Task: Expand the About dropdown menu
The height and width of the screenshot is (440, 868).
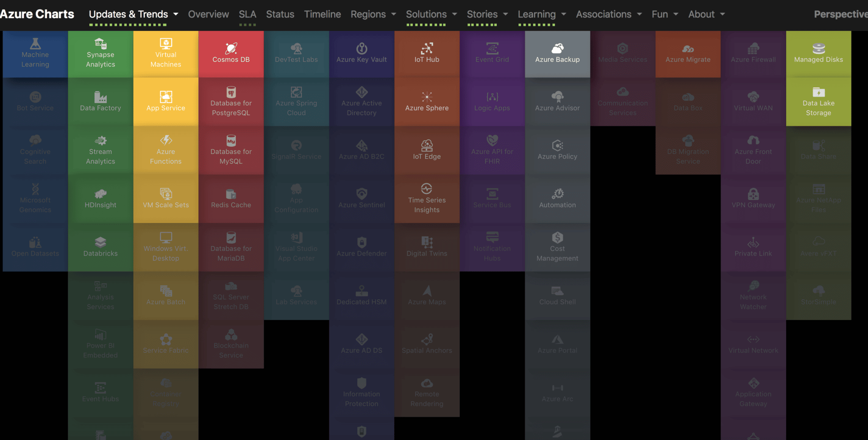Action: [x=707, y=14]
